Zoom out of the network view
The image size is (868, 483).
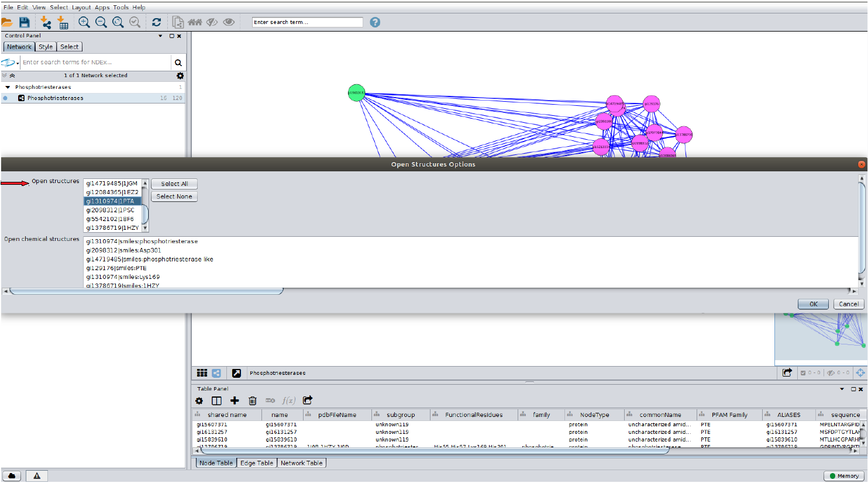coord(101,22)
